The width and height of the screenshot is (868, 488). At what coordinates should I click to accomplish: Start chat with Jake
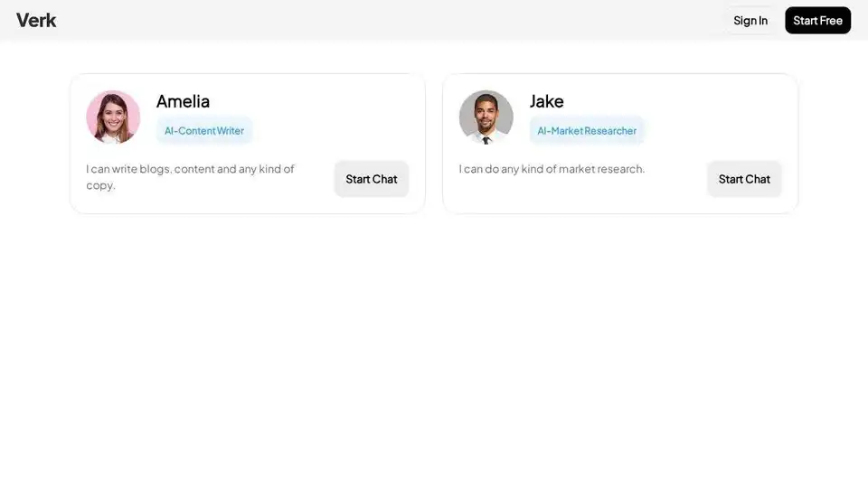tap(744, 179)
